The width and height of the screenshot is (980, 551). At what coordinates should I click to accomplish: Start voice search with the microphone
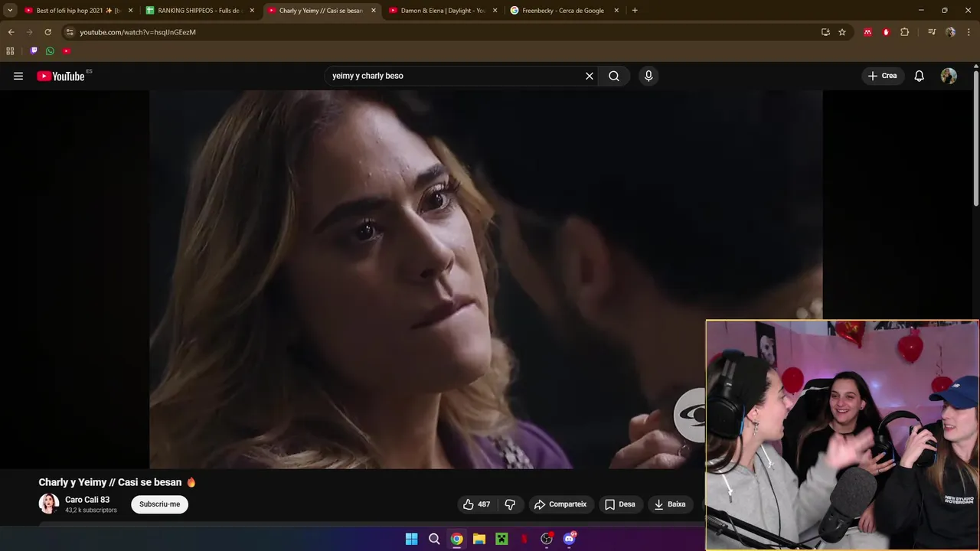(x=648, y=76)
